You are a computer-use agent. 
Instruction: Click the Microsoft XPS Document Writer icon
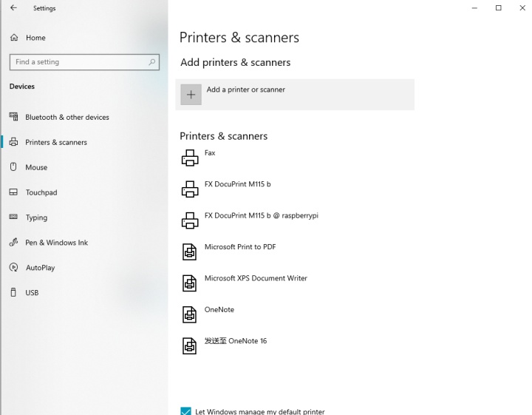[189, 283]
